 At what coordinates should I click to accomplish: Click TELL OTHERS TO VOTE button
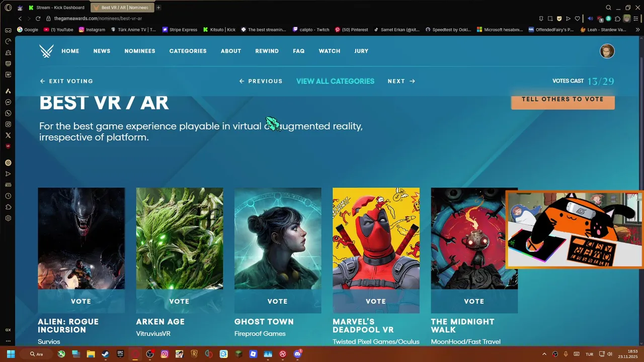point(562,100)
